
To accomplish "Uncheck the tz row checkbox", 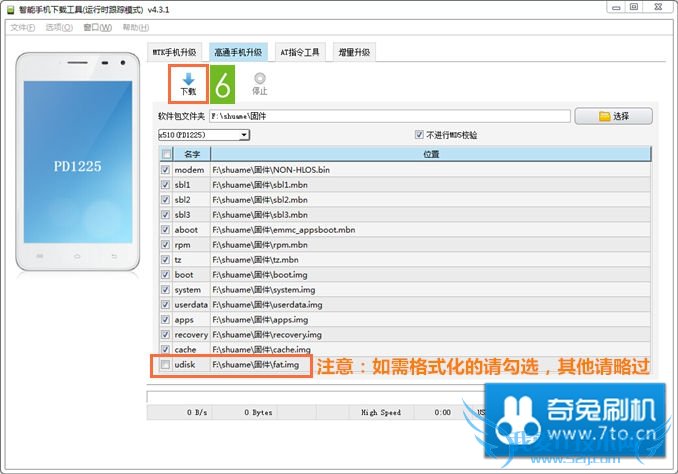I will (x=165, y=259).
